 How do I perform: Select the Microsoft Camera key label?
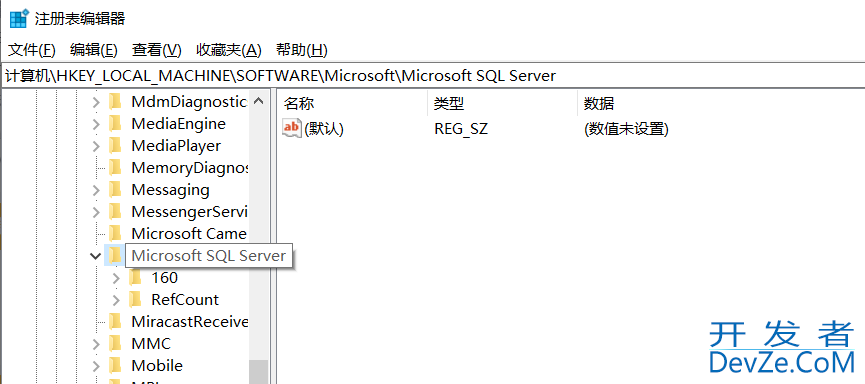coord(189,233)
